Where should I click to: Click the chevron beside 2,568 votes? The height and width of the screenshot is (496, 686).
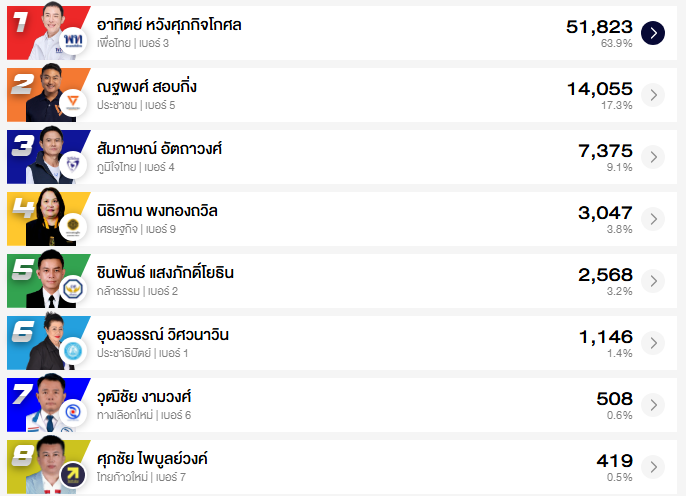[x=653, y=281]
